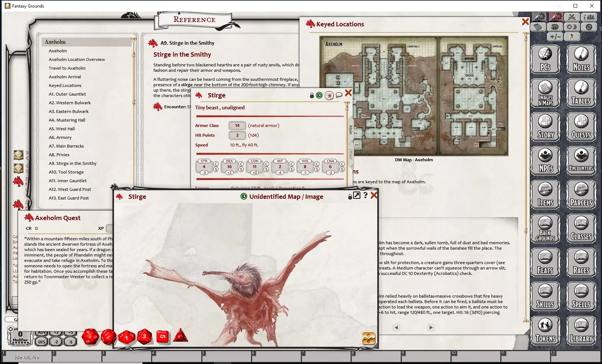Select A12. West Guard Post entry
Screen dimensions: 602x364
[70, 189]
